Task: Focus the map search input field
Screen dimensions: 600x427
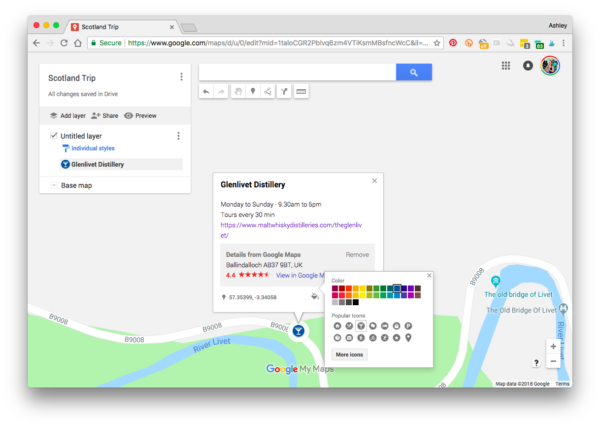Action: (297, 72)
